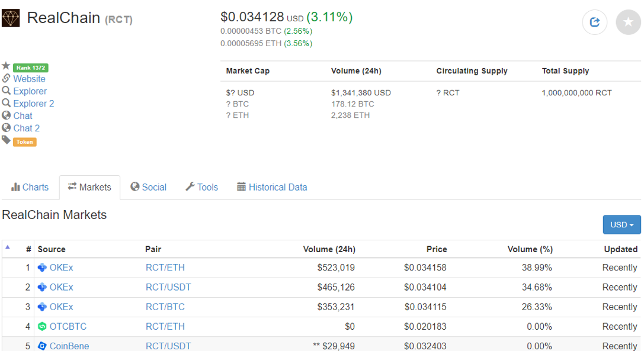
Task: Click the 34.68% volume share cell
Action: (537, 287)
